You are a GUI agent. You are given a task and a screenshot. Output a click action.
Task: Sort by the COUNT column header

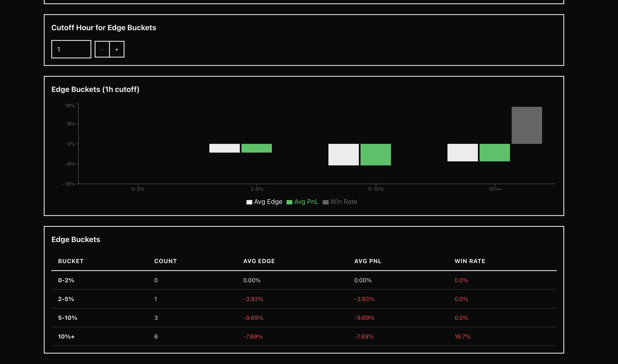pyautogui.click(x=166, y=261)
